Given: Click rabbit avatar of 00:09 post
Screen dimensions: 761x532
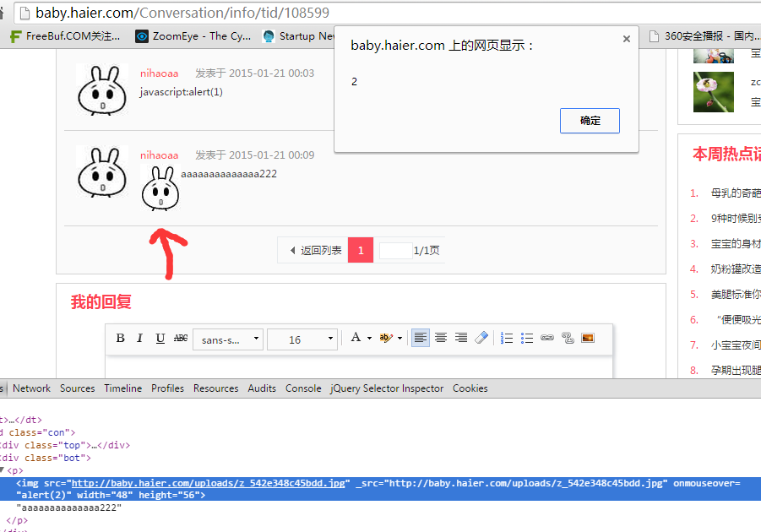Looking at the screenshot, I should [x=102, y=171].
